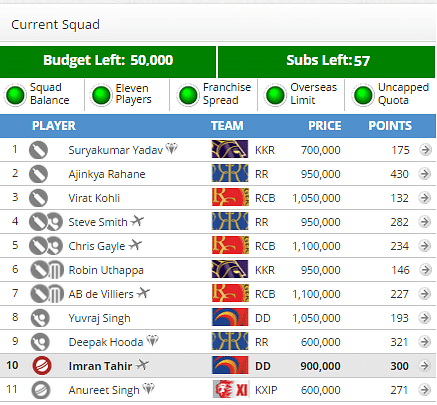Open details arrow for Ajinkya Rahane
The height and width of the screenshot is (405, 437).
pyautogui.click(x=425, y=174)
